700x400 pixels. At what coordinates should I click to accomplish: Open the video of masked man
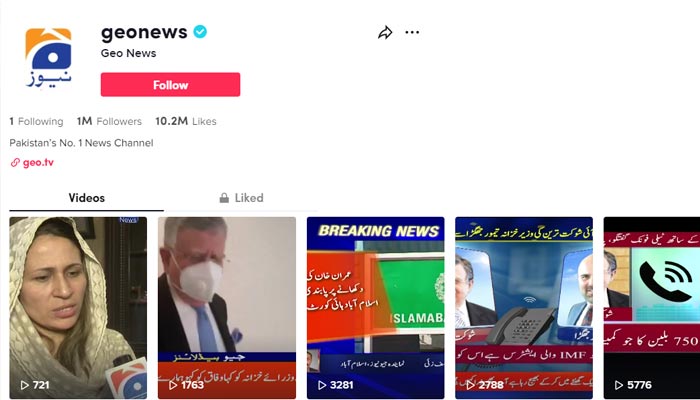(227, 308)
